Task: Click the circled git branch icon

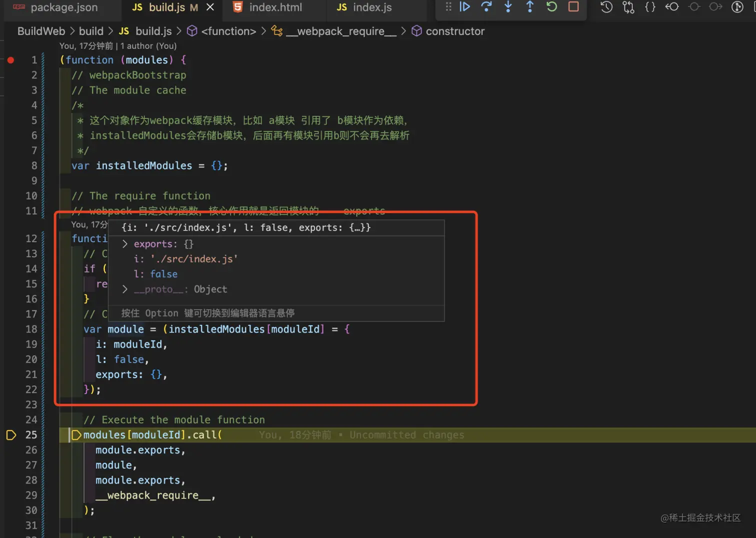Action: (737, 7)
